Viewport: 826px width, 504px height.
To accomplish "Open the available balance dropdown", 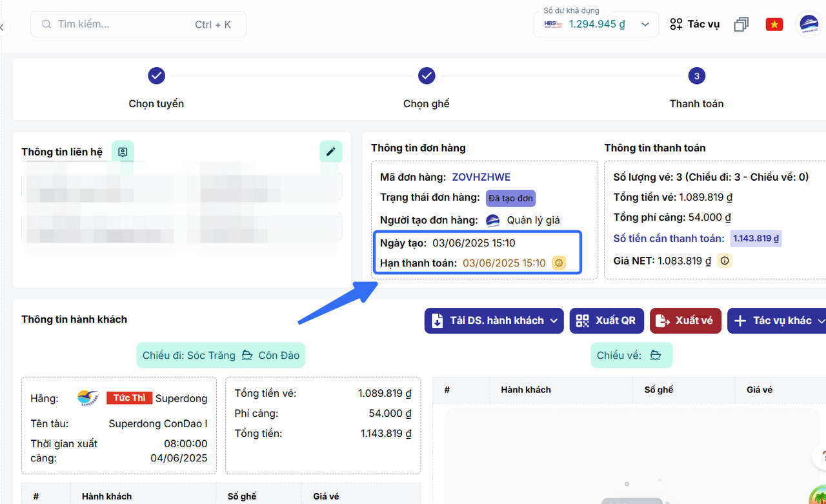I will (x=596, y=25).
